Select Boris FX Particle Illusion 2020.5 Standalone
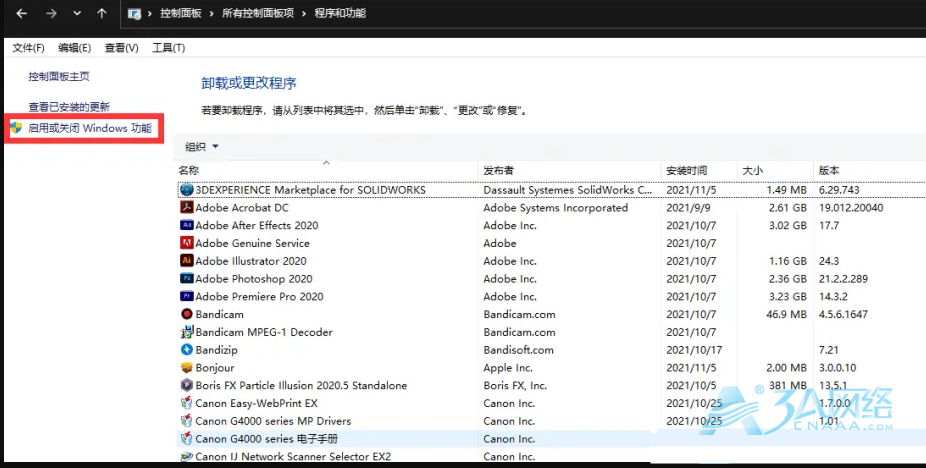 301,385
